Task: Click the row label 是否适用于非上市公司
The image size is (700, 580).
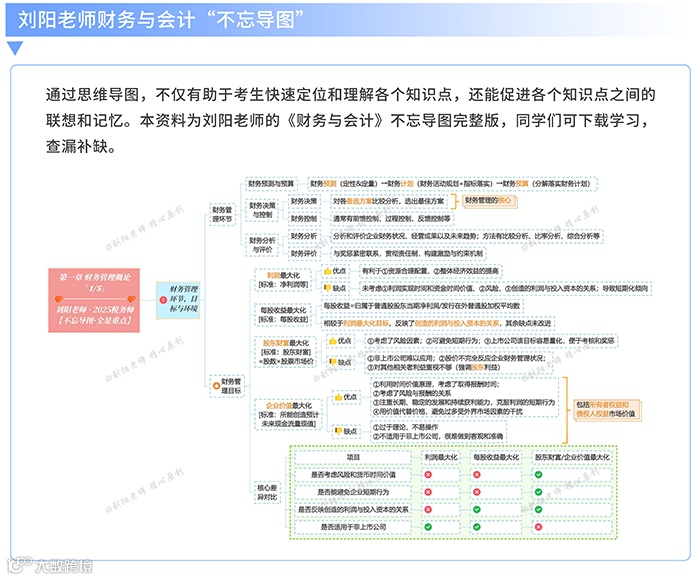Action: [353, 527]
